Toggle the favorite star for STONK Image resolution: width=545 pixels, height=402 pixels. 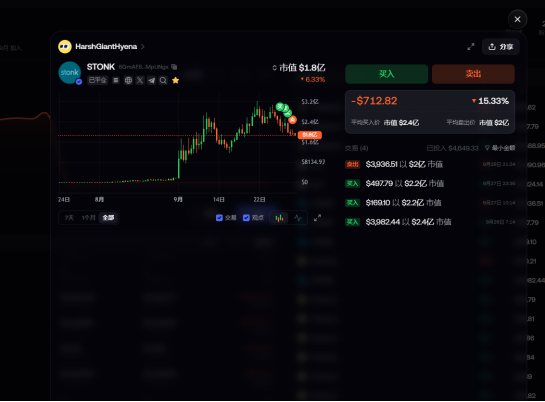coord(176,80)
